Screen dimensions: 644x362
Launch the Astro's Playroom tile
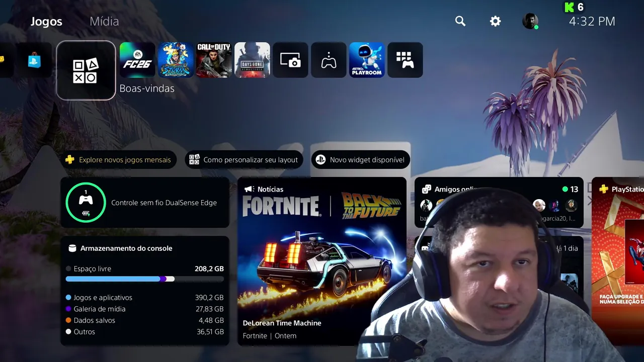[x=367, y=60]
